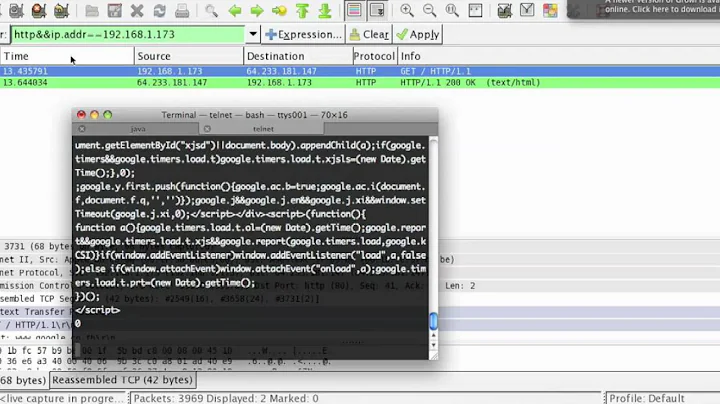The image size is (720, 404).
Task: Click the go to packet icon
Action: coord(279,11)
